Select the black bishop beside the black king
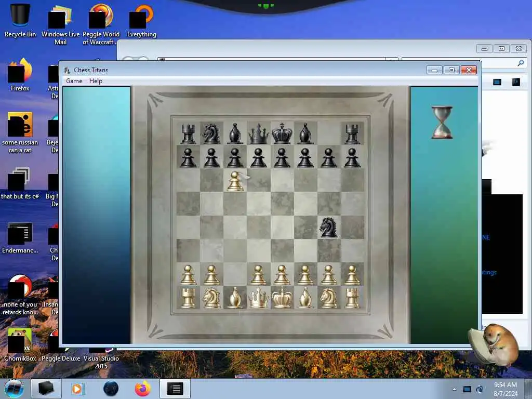This screenshot has width=532, height=399. [305, 134]
